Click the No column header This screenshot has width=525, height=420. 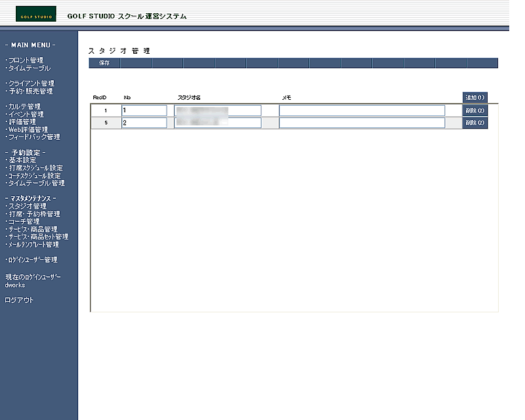[127, 98]
